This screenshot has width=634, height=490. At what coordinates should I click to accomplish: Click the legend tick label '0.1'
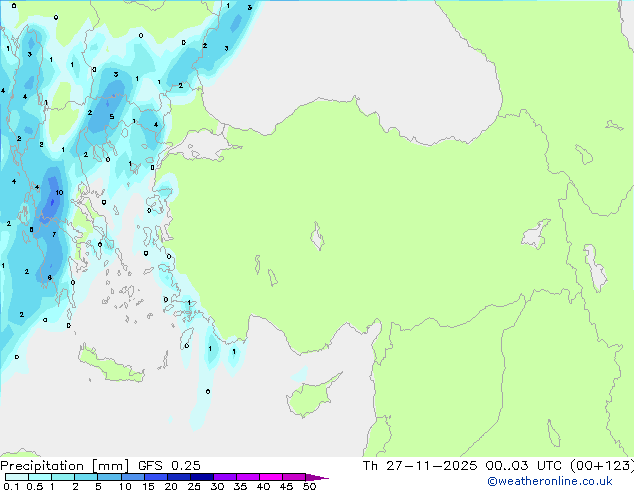click(x=11, y=486)
